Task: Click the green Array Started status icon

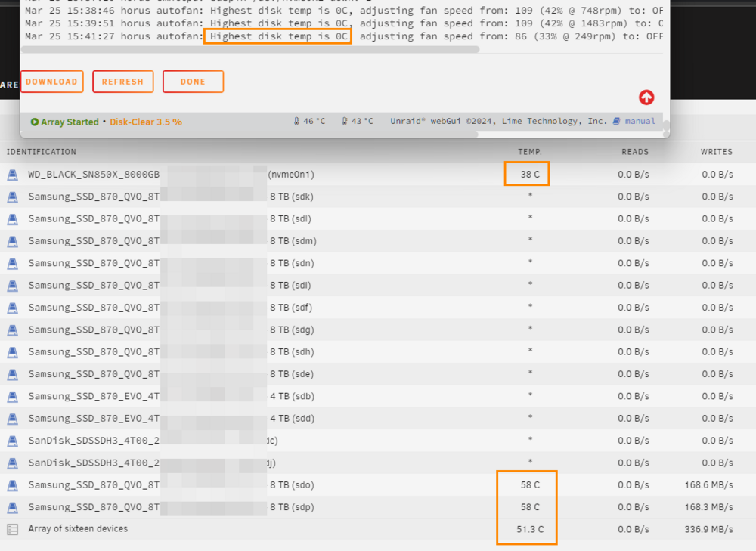Action: pyautogui.click(x=35, y=122)
